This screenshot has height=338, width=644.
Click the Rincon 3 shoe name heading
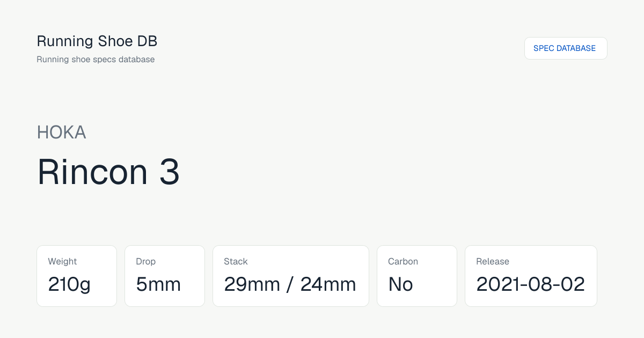[x=108, y=172]
